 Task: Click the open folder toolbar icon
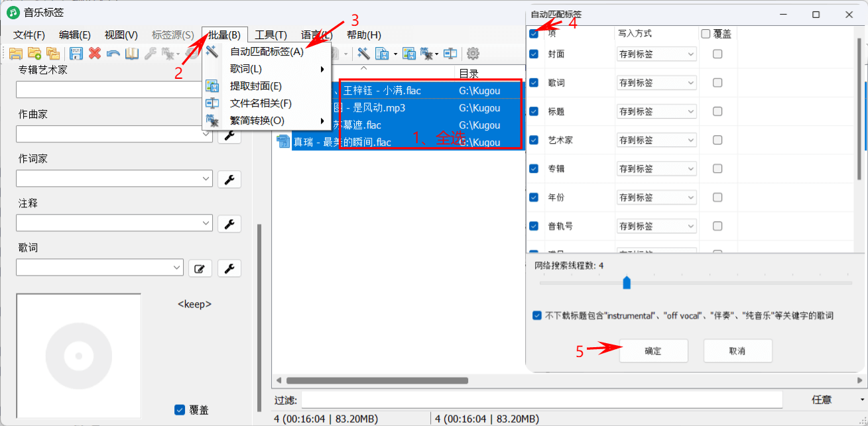pyautogui.click(x=15, y=53)
